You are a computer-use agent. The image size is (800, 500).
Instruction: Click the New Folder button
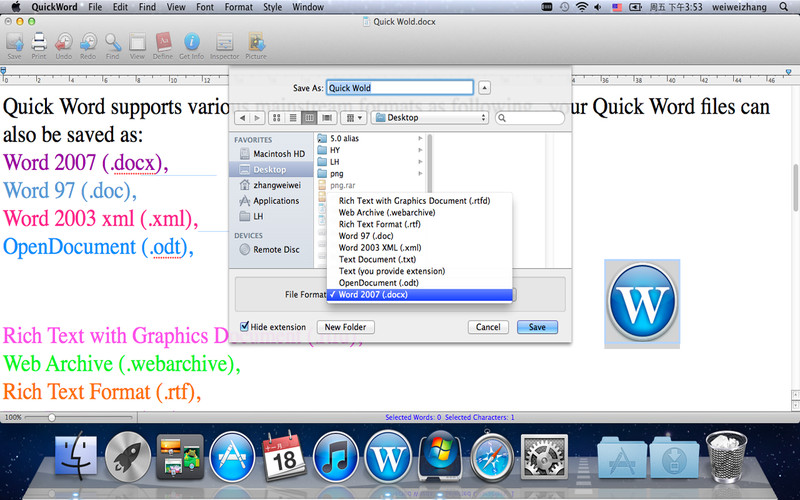345,327
